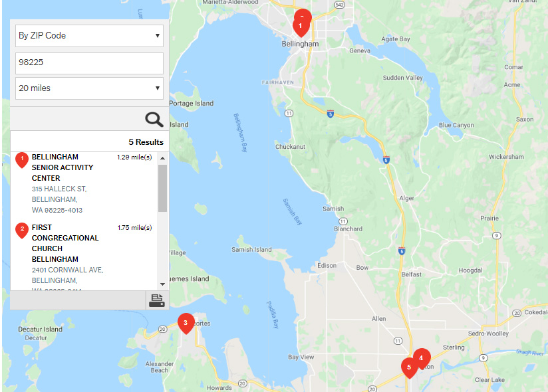Click the 315 Halleck St address text
The image size is (548, 392).
[x=59, y=189]
